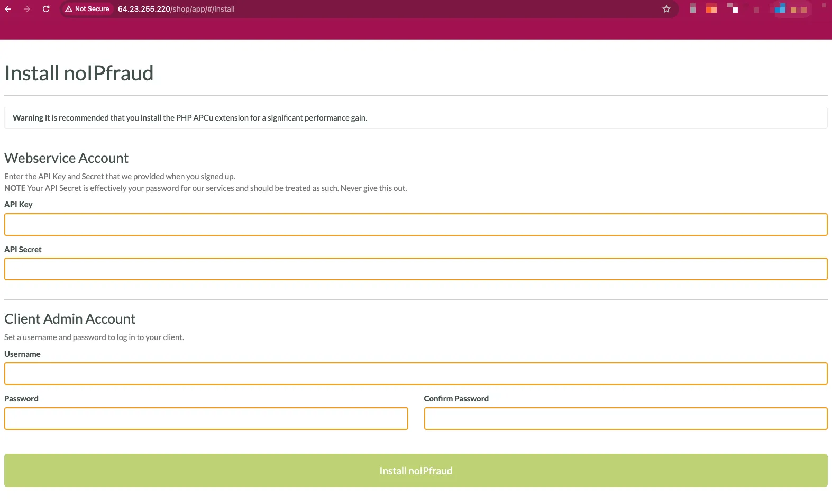The image size is (832, 504).
Task: Click the NOTE about API Secret text
Action: [206, 188]
